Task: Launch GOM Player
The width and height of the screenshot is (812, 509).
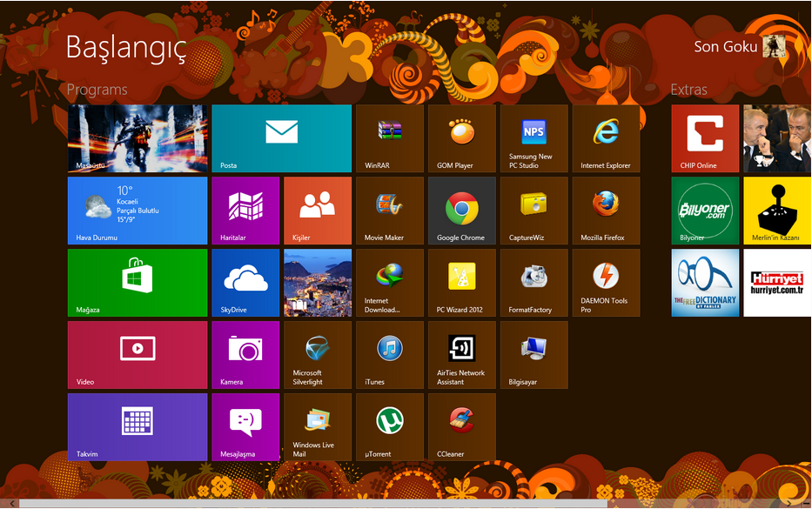Action: coord(461,138)
